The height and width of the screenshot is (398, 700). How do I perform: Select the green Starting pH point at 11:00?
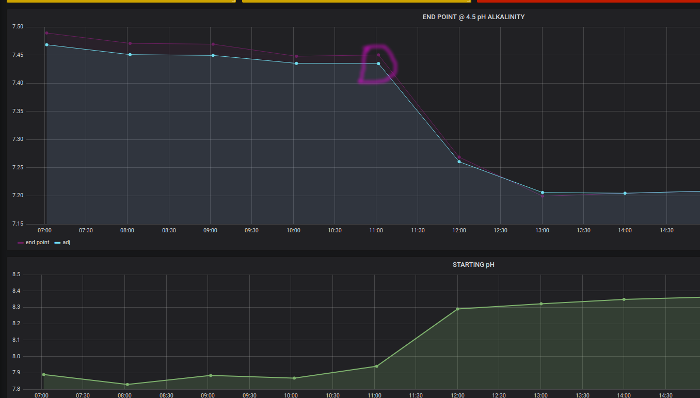pyautogui.click(x=376, y=366)
